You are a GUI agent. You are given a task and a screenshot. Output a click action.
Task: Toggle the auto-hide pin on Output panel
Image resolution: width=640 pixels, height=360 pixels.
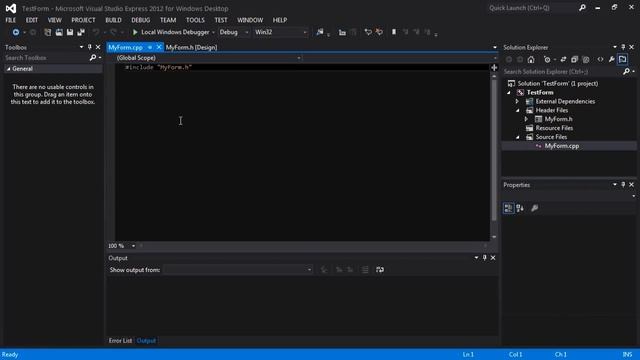click(x=484, y=258)
